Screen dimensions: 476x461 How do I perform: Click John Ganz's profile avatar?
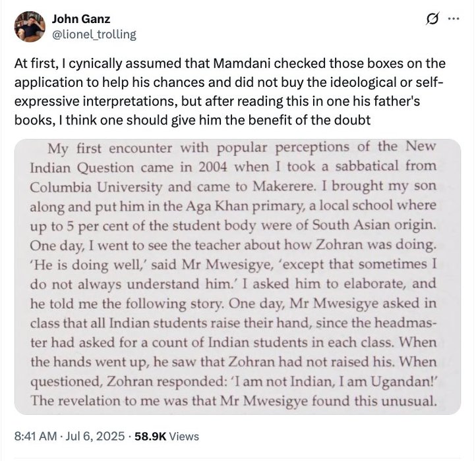pos(30,26)
